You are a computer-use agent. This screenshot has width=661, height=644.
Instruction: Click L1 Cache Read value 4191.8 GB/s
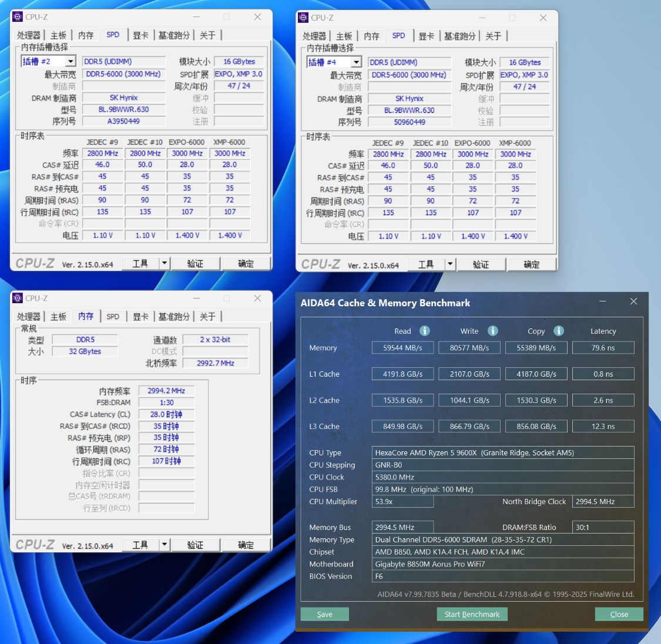pyautogui.click(x=402, y=374)
